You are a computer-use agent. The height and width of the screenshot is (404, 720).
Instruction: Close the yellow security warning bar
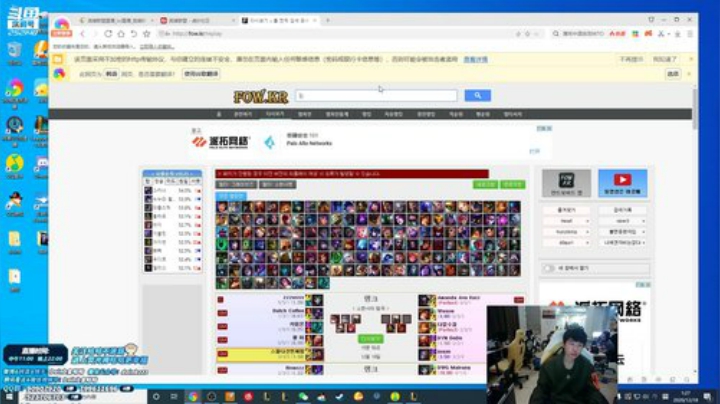point(691,59)
